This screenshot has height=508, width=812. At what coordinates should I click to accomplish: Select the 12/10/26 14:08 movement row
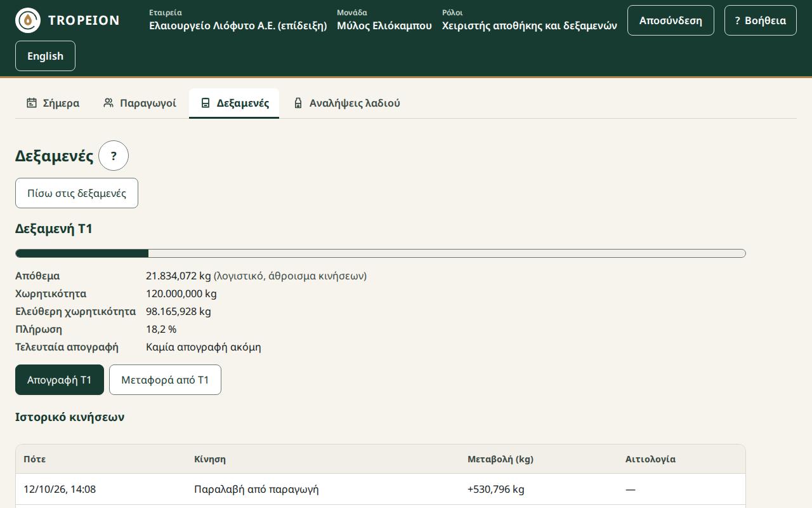pos(381,489)
